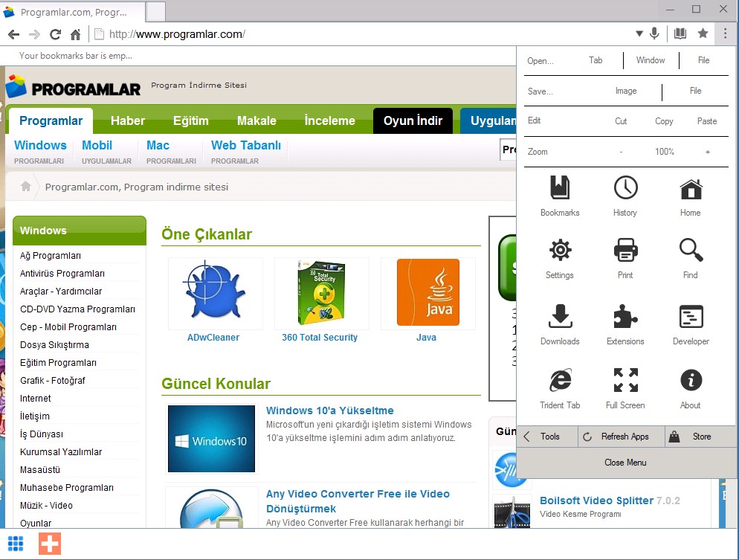
Task: Increase zoom with the plus button
Action: tap(708, 152)
